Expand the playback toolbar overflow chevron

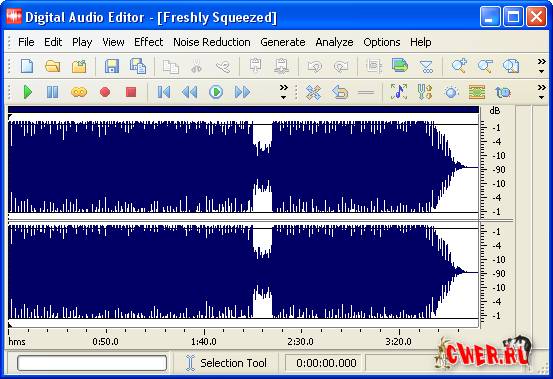pos(284,92)
